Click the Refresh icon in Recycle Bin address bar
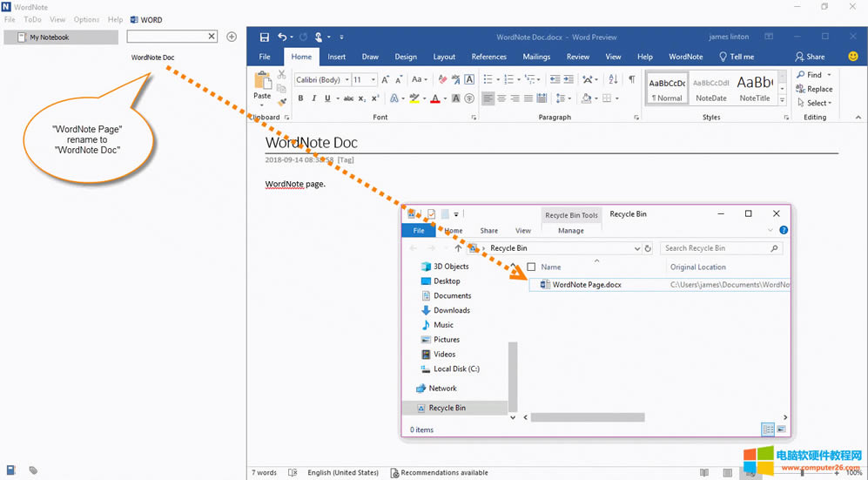868x480 pixels. point(648,248)
